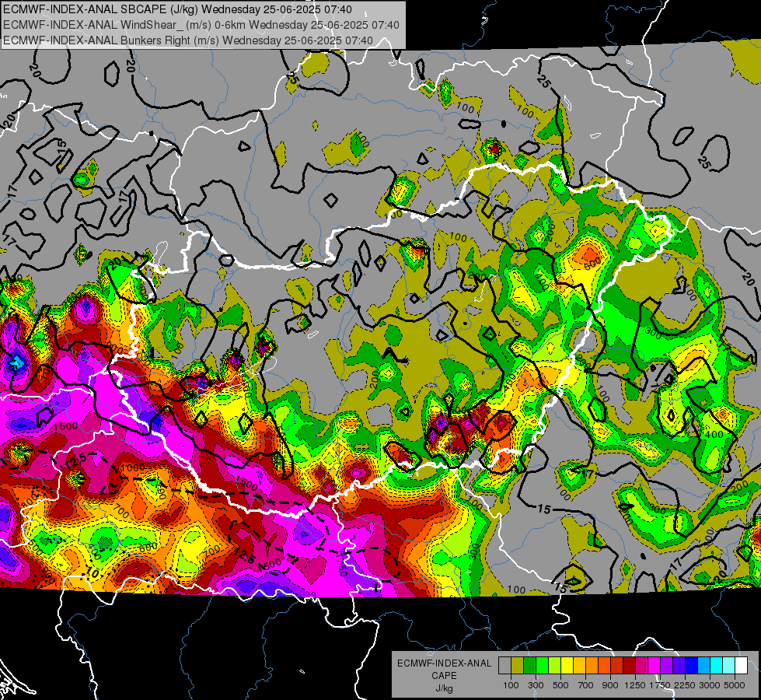Click the legend tick label 1250

(x=635, y=685)
